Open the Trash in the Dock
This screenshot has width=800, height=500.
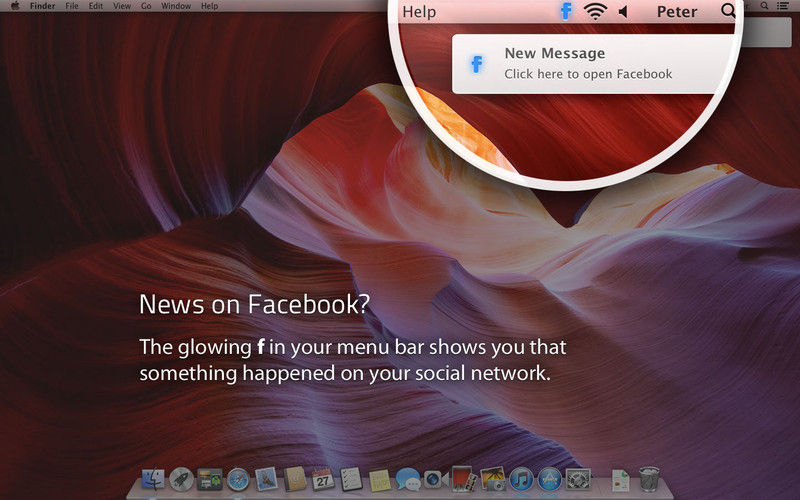pyautogui.click(x=649, y=479)
